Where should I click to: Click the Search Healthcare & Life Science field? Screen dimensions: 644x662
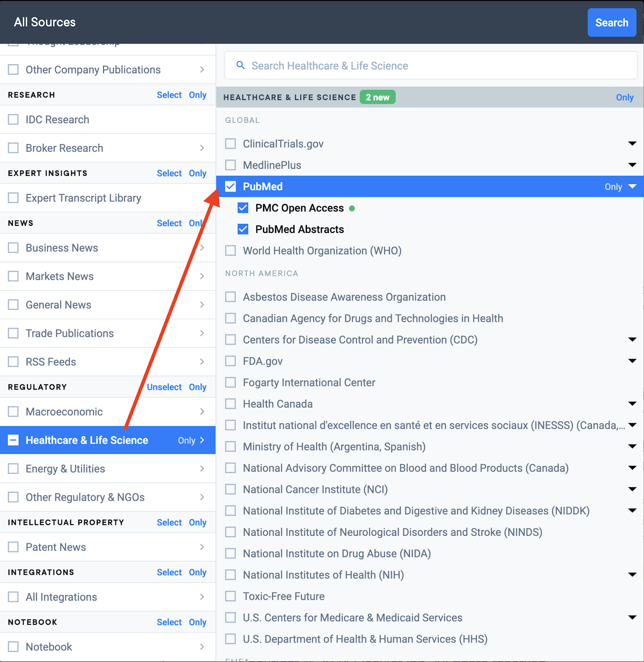point(431,65)
